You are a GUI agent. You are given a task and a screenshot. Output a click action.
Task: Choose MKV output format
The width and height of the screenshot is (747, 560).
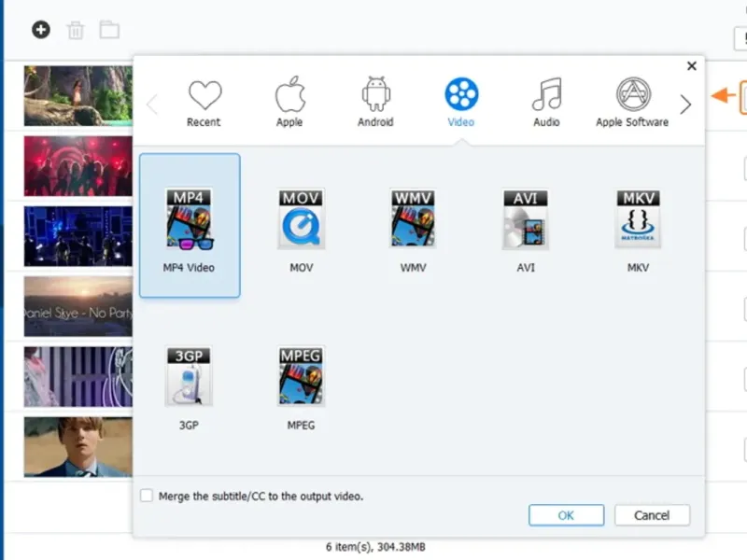point(638,231)
